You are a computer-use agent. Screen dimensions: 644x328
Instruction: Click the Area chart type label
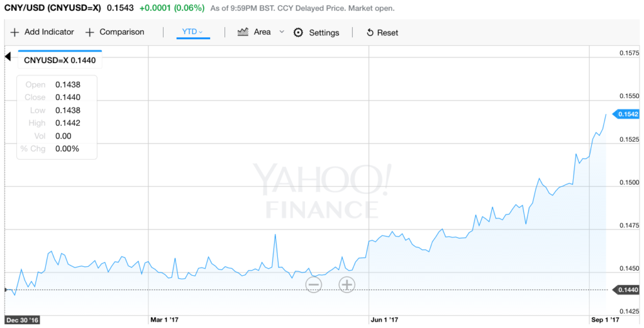pos(262,32)
